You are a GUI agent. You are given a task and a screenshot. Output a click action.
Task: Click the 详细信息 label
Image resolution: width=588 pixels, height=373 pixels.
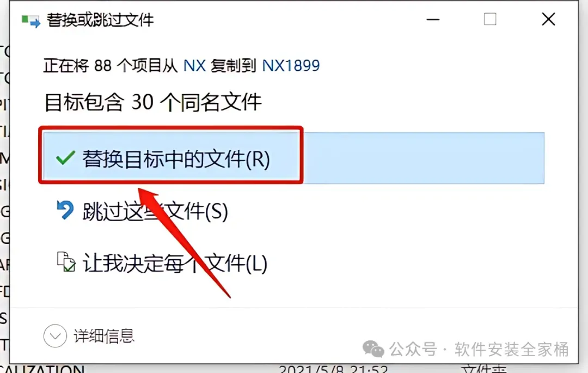(104, 336)
